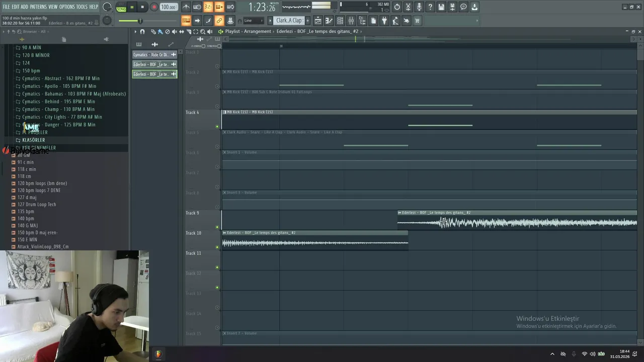The image size is (644, 362).
Task: Toggle loop recording button
Action: (x=230, y=7)
